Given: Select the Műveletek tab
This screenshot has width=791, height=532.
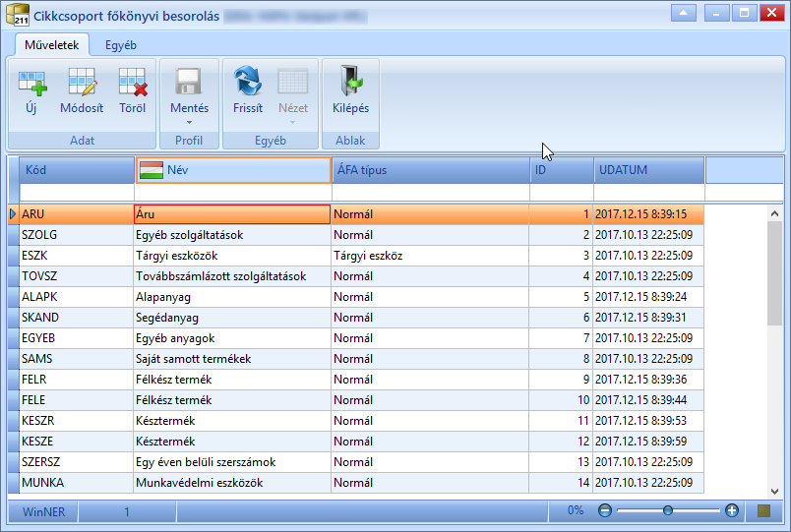Looking at the screenshot, I should pyautogui.click(x=52, y=45).
